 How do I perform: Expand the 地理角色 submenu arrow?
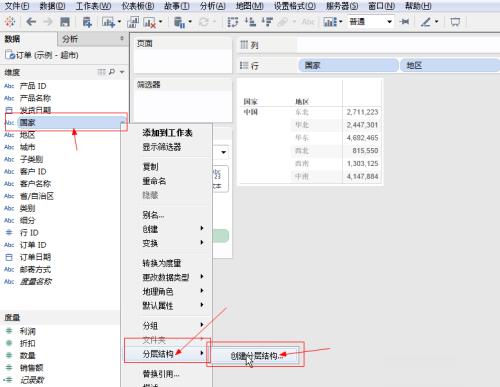pyautogui.click(x=202, y=291)
